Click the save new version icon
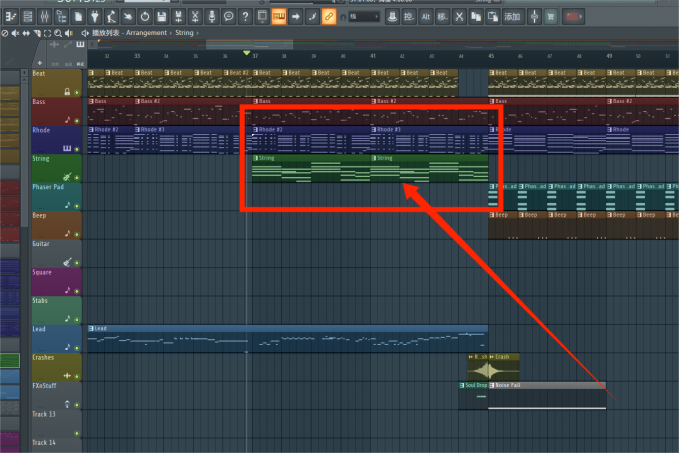The height and width of the screenshot is (453, 679). point(178,17)
